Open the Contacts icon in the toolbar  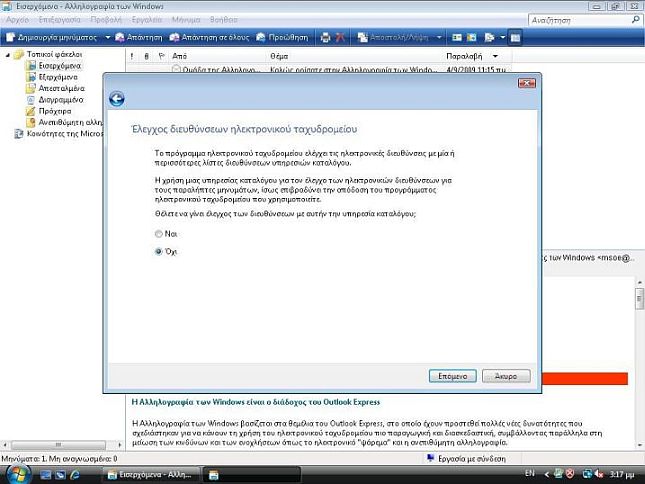coord(457,37)
